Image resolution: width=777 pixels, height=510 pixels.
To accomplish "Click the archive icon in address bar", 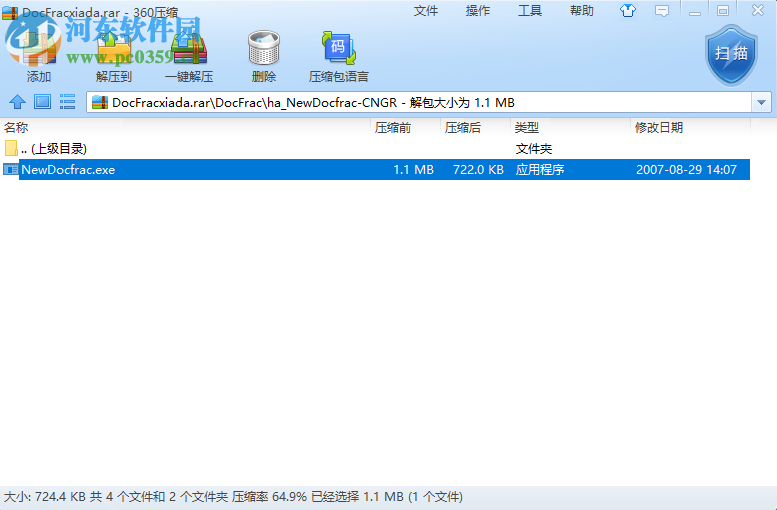I will [x=100, y=103].
